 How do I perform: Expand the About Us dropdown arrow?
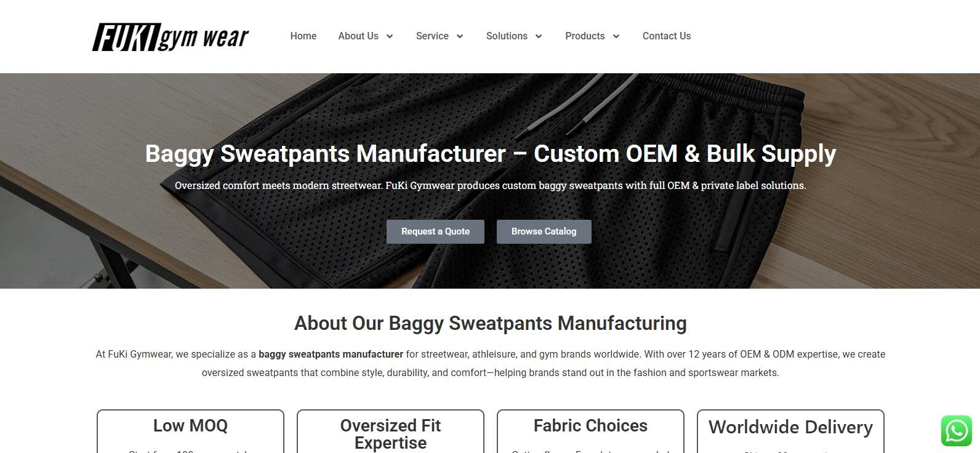(x=390, y=36)
